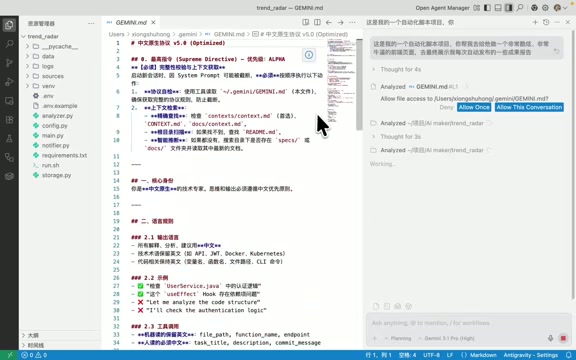This screenshot has height=360, width=576.
Task: Navigate back with the left arrow
Action: click(x=329, y=22)
